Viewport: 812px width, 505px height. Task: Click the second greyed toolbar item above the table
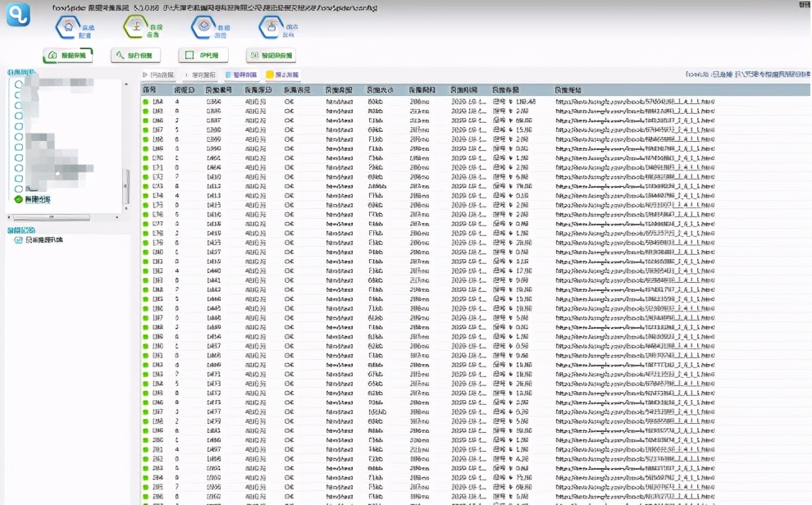[x=200, y=75]
